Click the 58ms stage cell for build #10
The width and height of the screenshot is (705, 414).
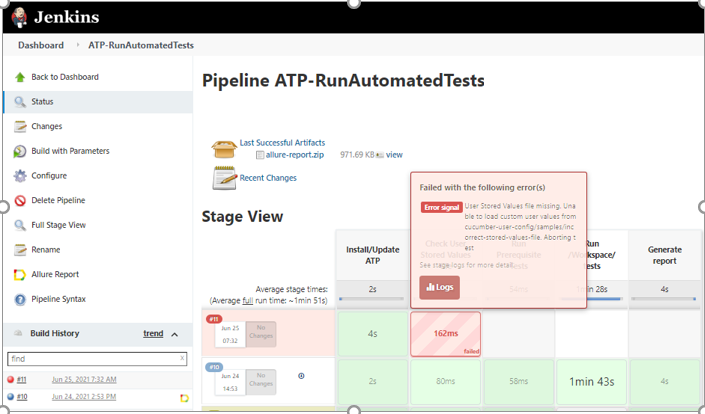pyautogui.click(x=518, y=381)
